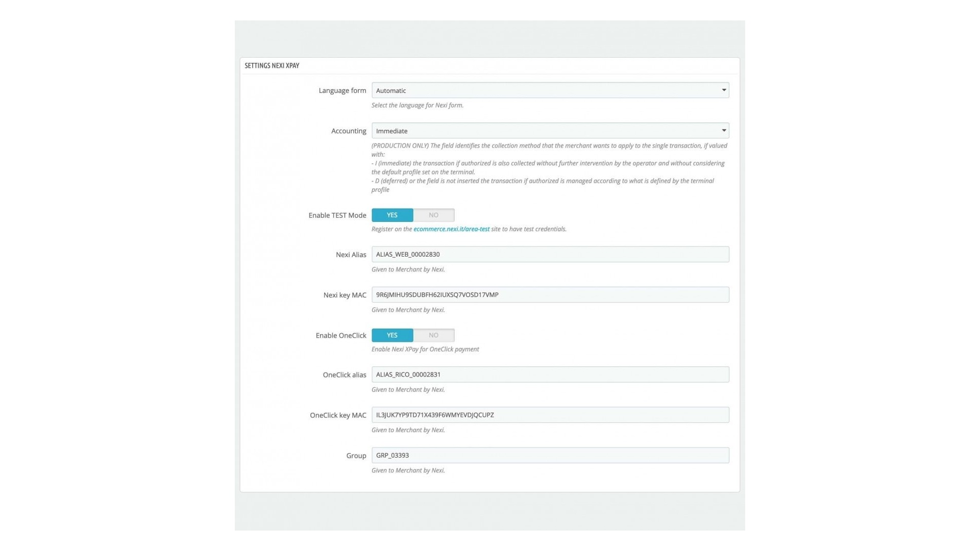Expand the Language form selector arrow
This screenshot has width=980, height=551.
pyautogui.click(x=724, y=90)
